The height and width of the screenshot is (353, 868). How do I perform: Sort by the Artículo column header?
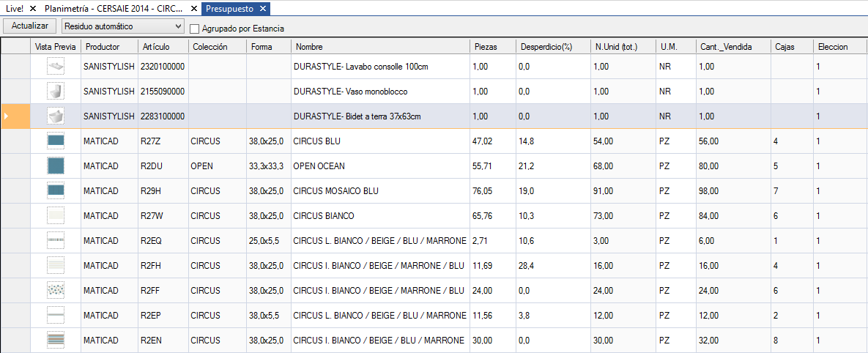click(x=163, y=46)
